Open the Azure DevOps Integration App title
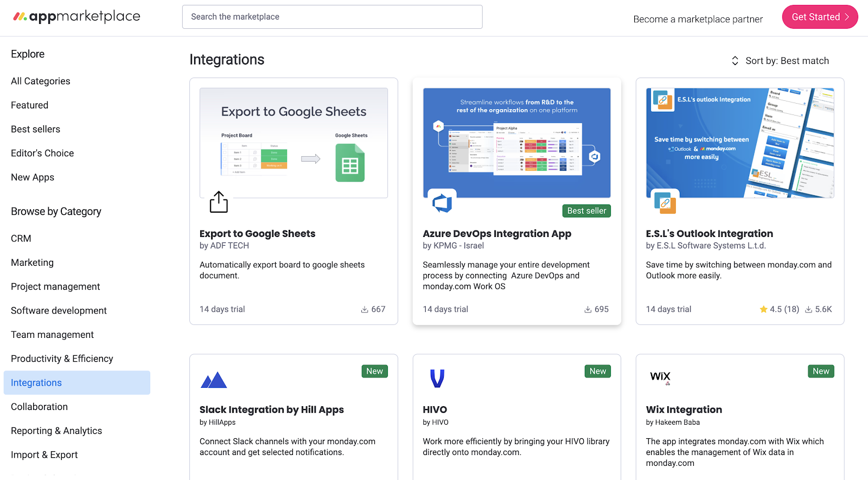This screenshot has width=868, height=480. click(497, 234)
